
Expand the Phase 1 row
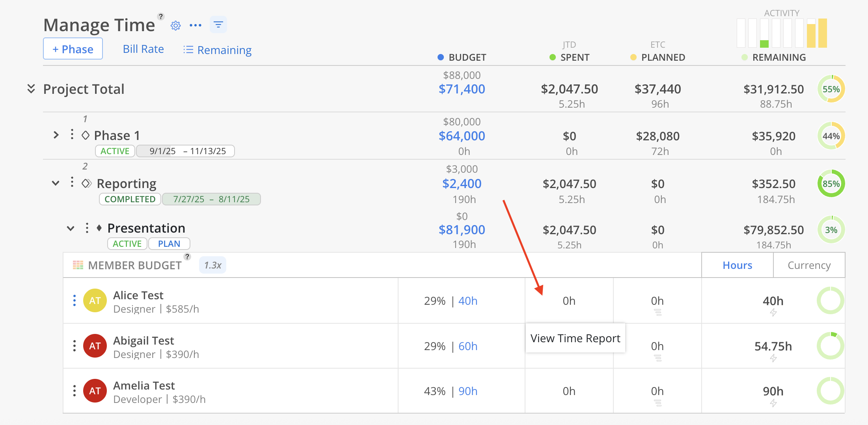click(x=56, y=135)
